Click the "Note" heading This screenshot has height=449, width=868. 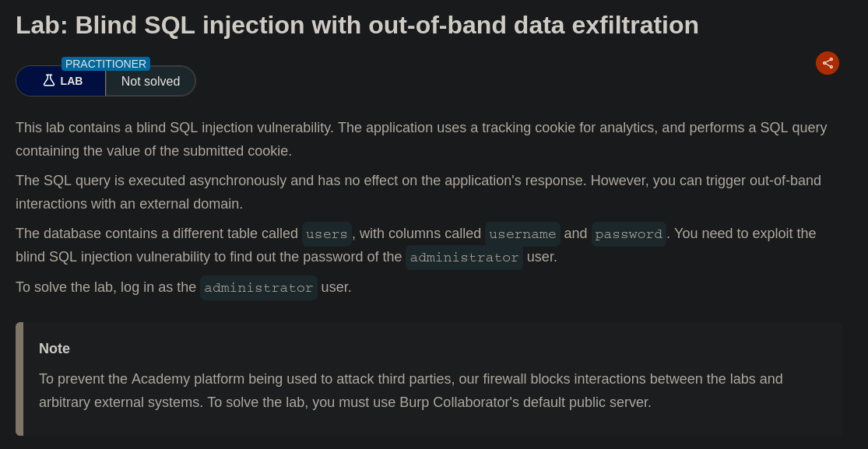click(54, 349)
